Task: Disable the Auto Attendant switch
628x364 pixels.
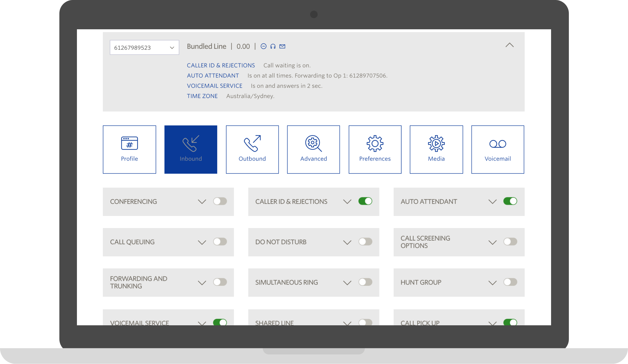Action: point(510,201)
